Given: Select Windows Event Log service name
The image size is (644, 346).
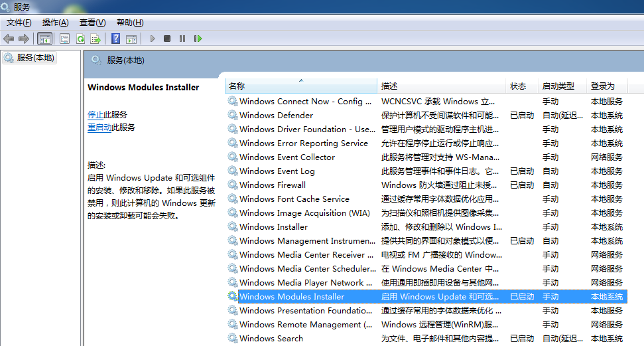Looking at the screenshot, I should click(x=277, y=171).
